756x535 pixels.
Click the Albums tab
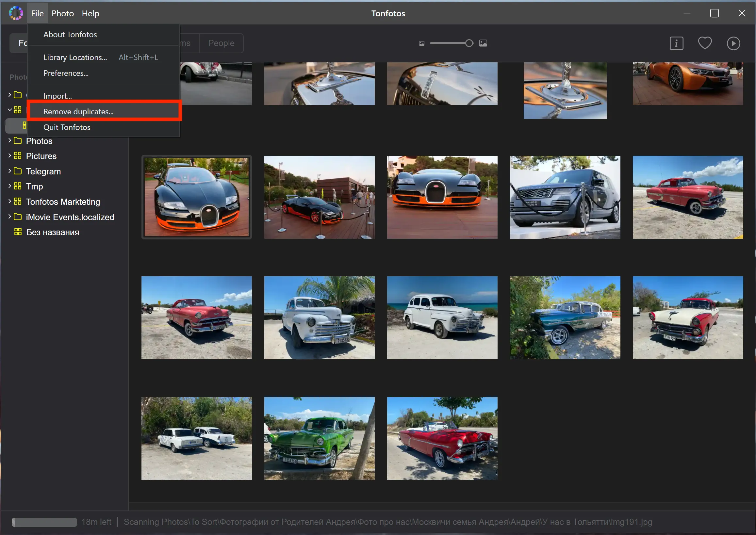(x=185, y=42)
